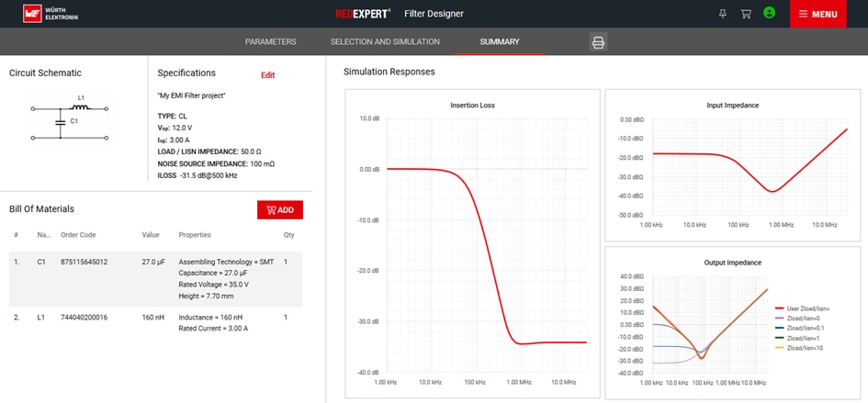This screenshot has width=868, height=403.
Task: Select the L1 row name cell
Action: click(40, 318)
